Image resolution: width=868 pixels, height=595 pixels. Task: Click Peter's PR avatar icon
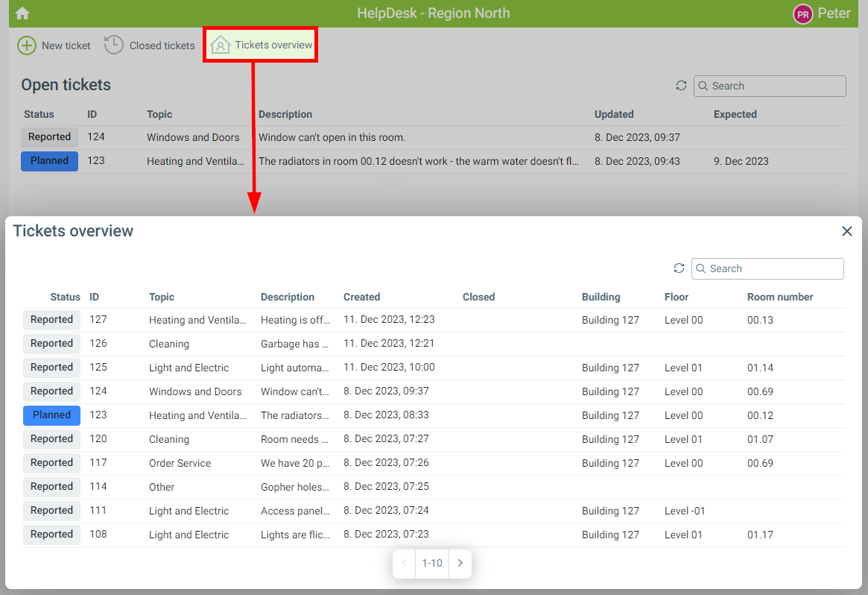tap(802, 13)
